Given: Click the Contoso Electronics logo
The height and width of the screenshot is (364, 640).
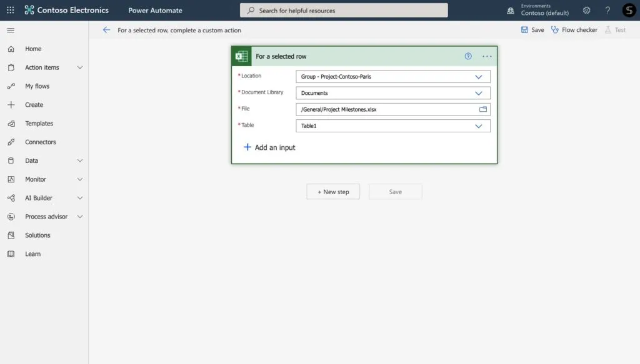Looking at the screenshot, I should point(29,10).
